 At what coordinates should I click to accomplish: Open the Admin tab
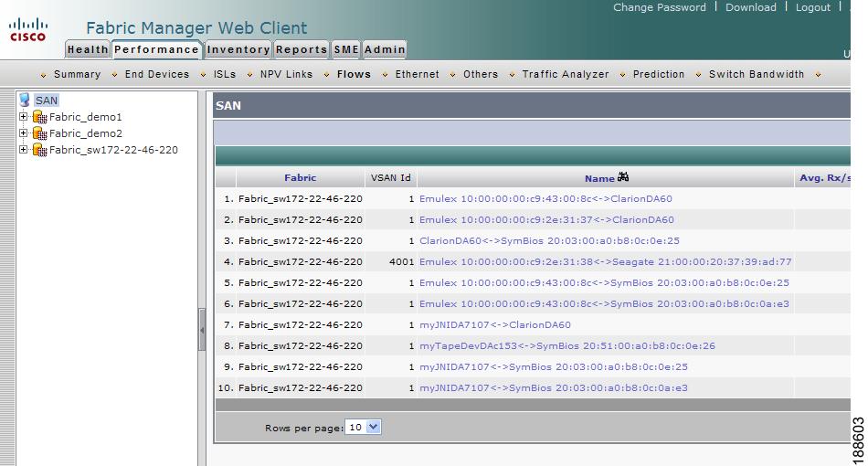coord(385,49)
